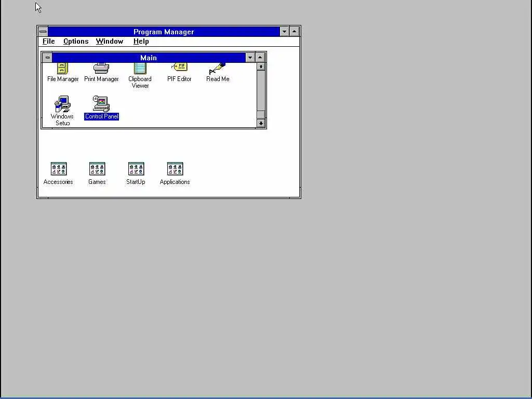Launch Print Manager from Main group
The width and height of the screenshot is (532, 399).
point(101,72)
